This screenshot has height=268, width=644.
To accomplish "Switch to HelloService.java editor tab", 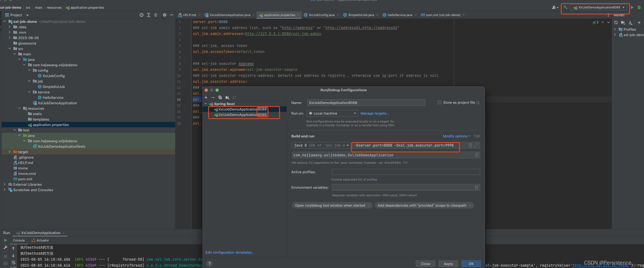I will [x=400, y=15].
